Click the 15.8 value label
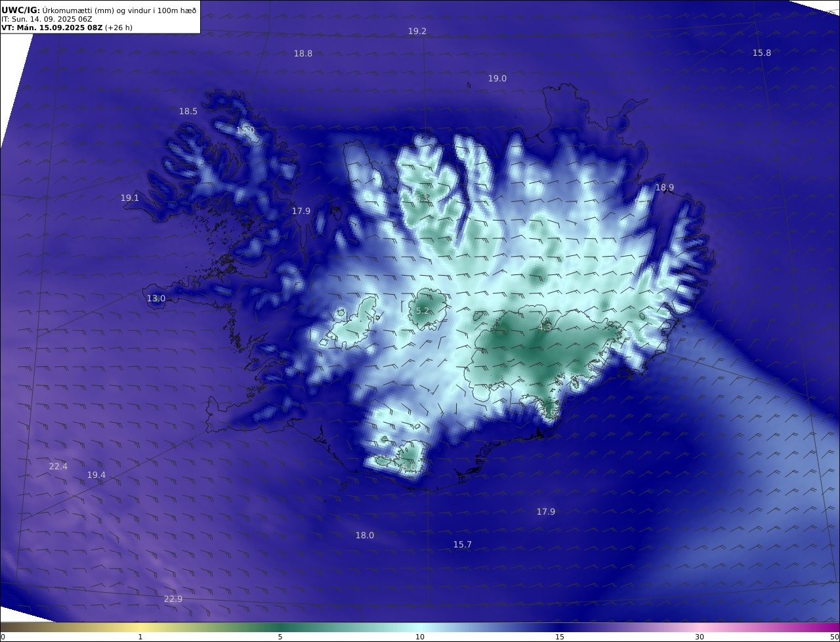The width and height of the screenshot is (840, 642). click(x=762, y=53)
